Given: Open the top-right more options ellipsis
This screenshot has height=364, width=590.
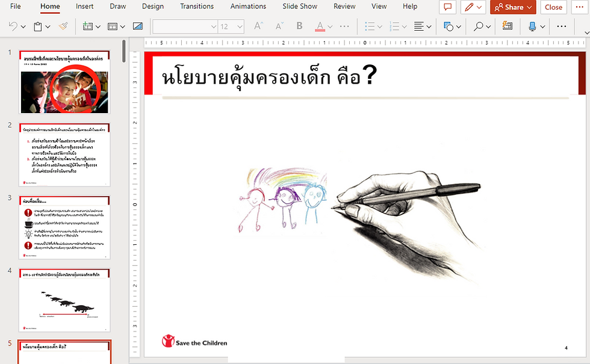Looking at the screenshot, I should pos(579,7).
